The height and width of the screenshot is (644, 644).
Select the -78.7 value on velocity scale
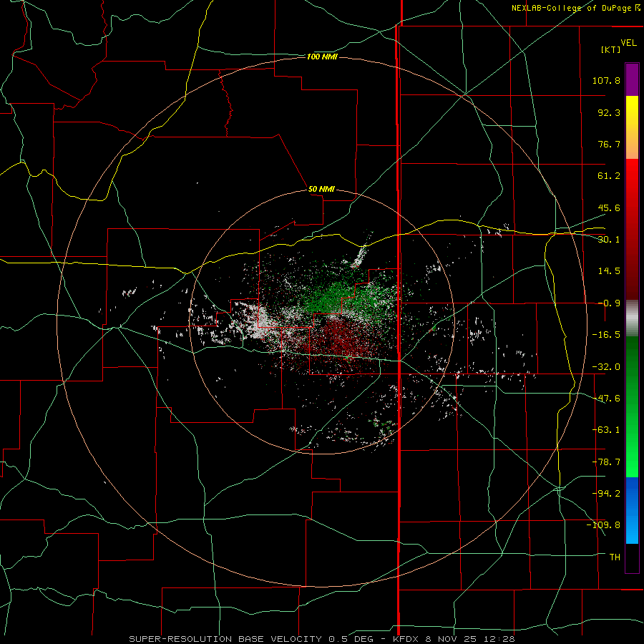click(606, 462)
